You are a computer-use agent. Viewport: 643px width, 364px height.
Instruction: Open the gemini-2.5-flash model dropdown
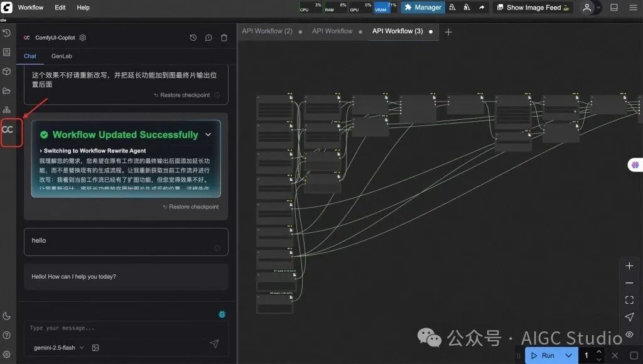pyautogui.click(x=58, y=348)
